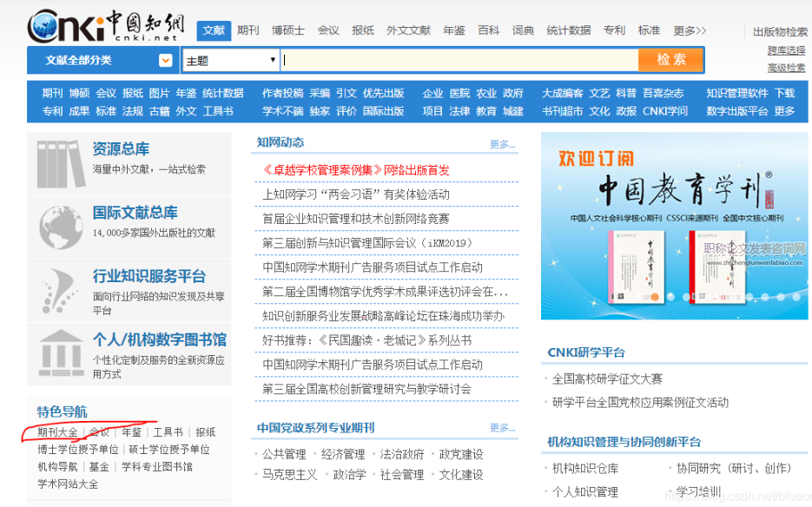Open 国际文献总库 heading link
812x507 pixels.
coord(135,213)
